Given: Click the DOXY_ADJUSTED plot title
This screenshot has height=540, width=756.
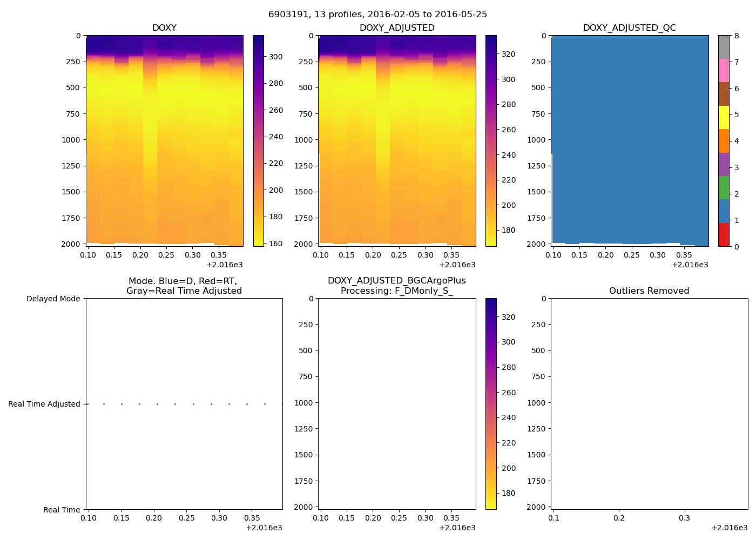Looking at the screenshot, I should (397, 28).
